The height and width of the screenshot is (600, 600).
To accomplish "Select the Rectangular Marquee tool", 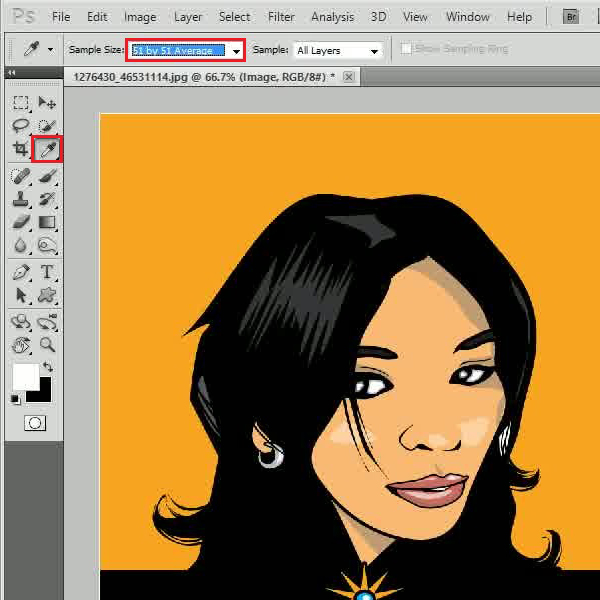I will (21, 103).
